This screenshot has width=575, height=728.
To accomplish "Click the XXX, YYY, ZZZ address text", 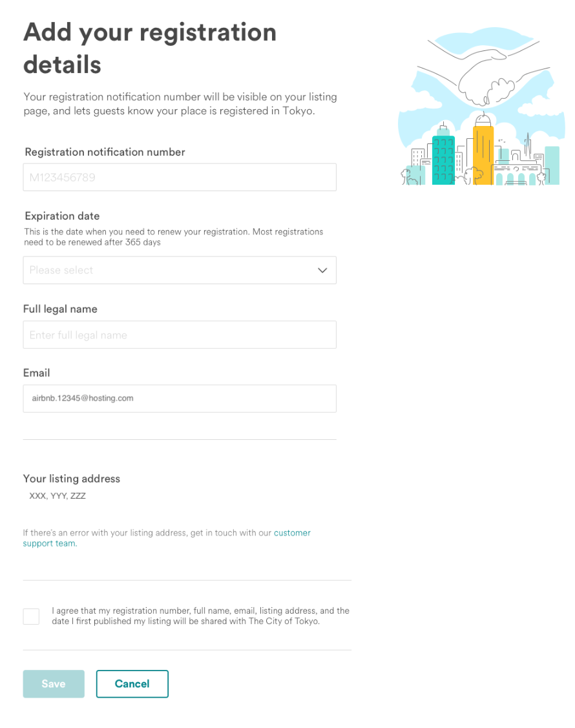I will point(57,496).
